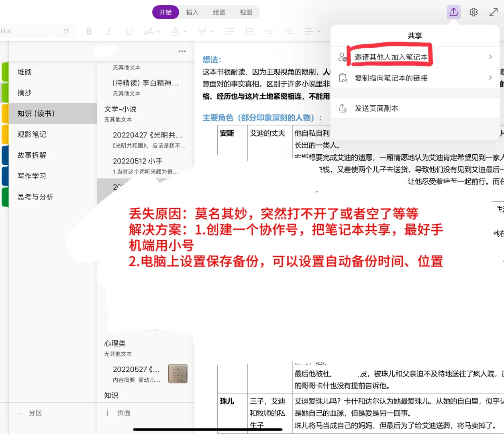Open OneNote settings via the gear icon
Screen dimensions: 504x434
(473, 12)
